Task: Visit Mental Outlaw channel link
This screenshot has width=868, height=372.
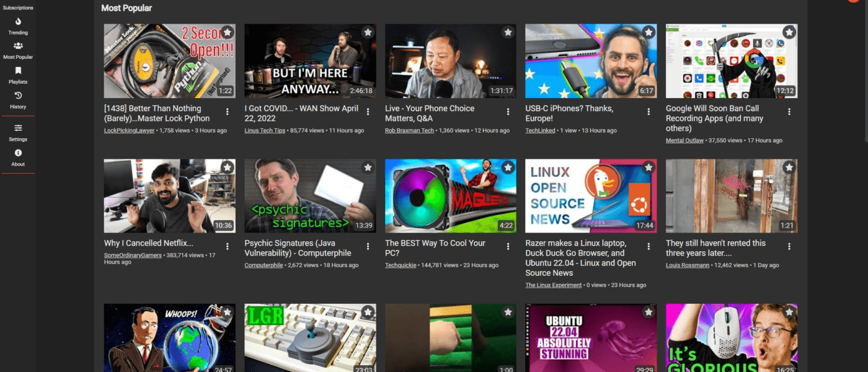Action: [x=684, y=141]
